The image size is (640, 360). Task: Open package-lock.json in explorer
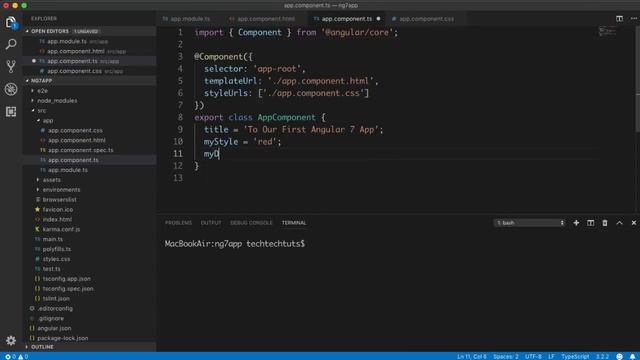[62, 338]
